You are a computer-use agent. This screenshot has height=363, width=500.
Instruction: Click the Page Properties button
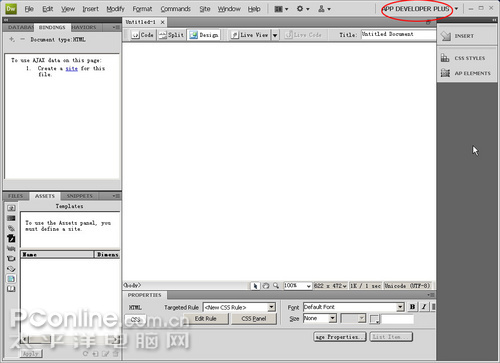(x=340, y=337)
